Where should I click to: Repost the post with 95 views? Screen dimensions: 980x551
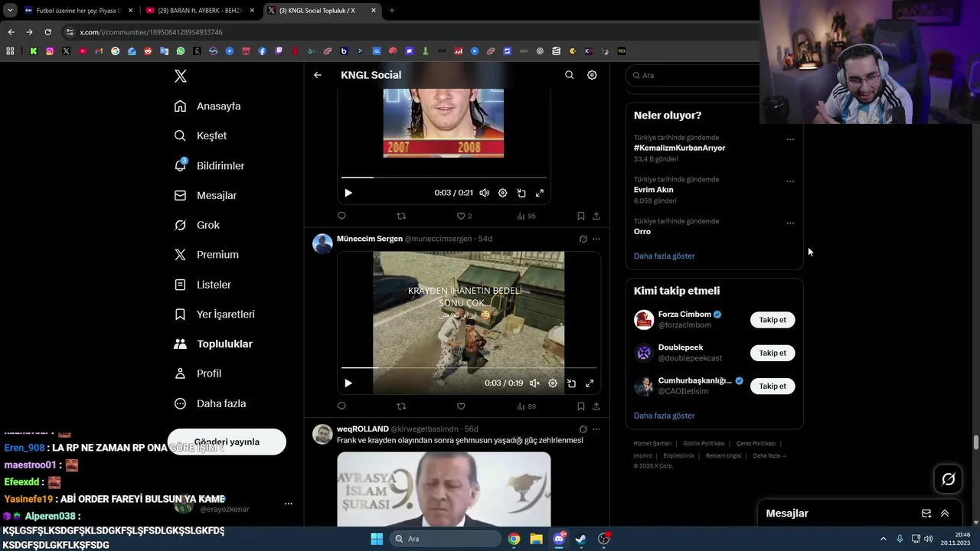click(x=401, y=217)
